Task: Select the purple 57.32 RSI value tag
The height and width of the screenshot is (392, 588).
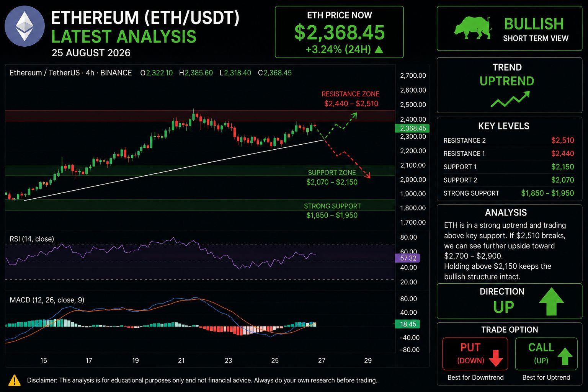Action: click(x=408, y=258)
